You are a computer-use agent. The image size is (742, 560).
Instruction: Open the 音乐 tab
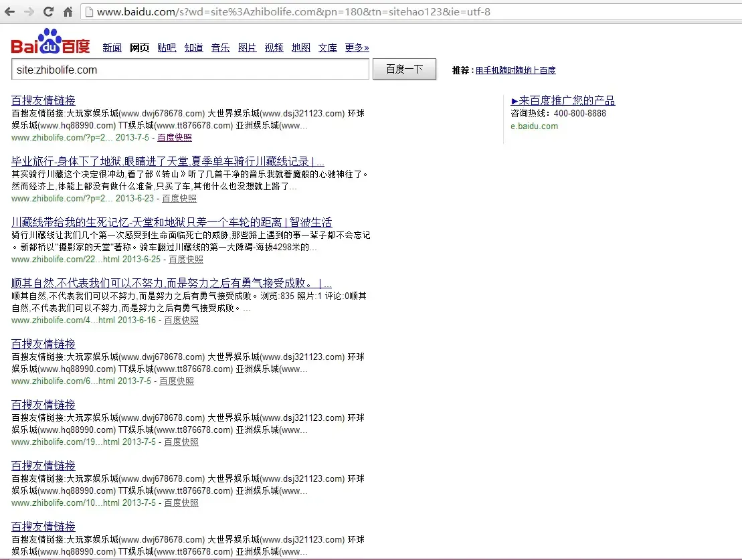coord(221,48)
